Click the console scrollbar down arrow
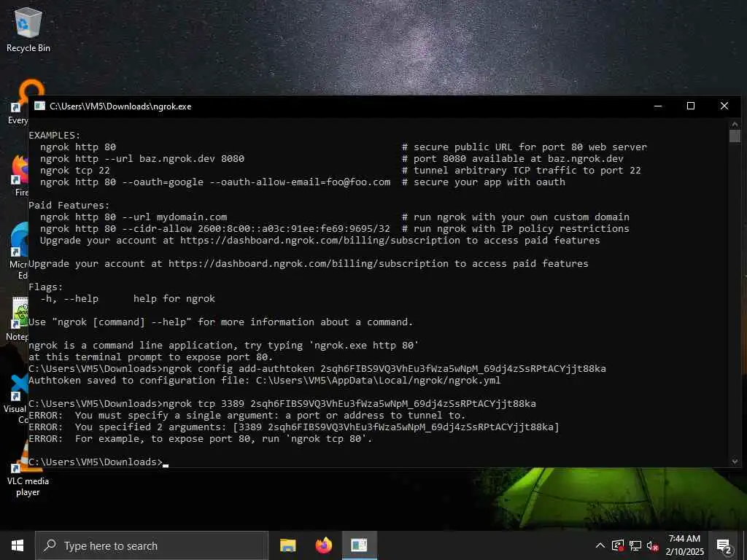The width and height of the screenshot is (747, 560). [x=735, y=461]
